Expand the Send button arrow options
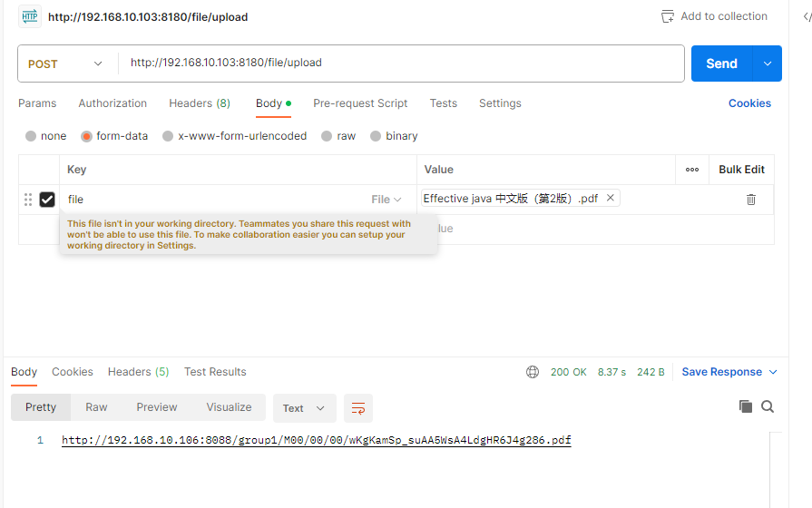Screen dimensions: 812x508 pyautogui.click(x=768, y=63)
